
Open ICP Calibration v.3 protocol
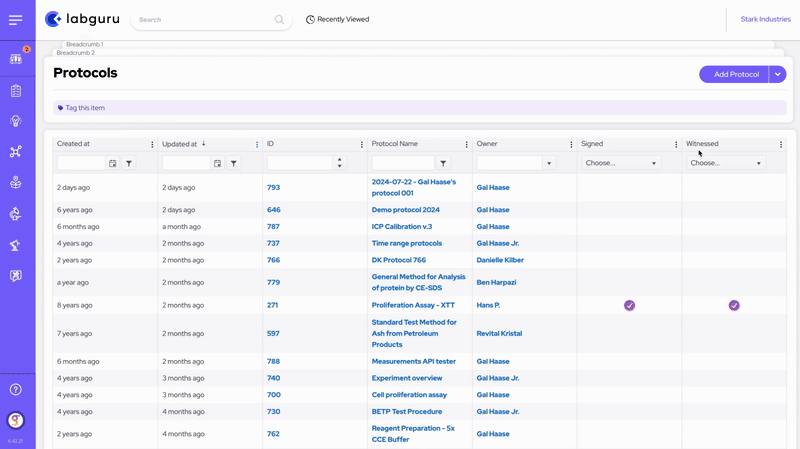(x=402, y=227)
